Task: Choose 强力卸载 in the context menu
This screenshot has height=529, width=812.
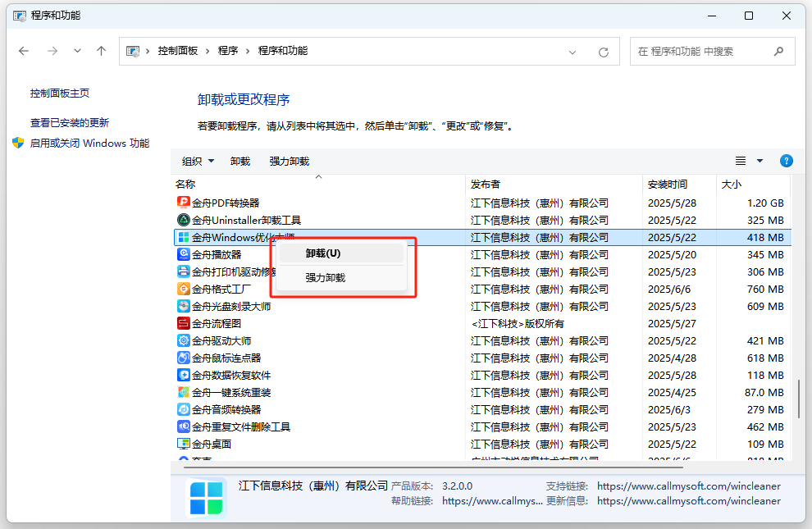Action: coord(340,277)
